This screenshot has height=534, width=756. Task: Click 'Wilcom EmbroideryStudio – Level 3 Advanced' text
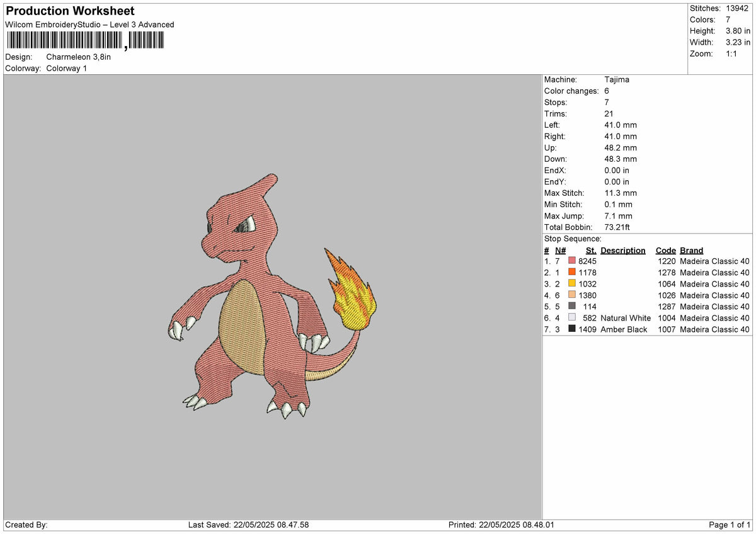[89, 25]
